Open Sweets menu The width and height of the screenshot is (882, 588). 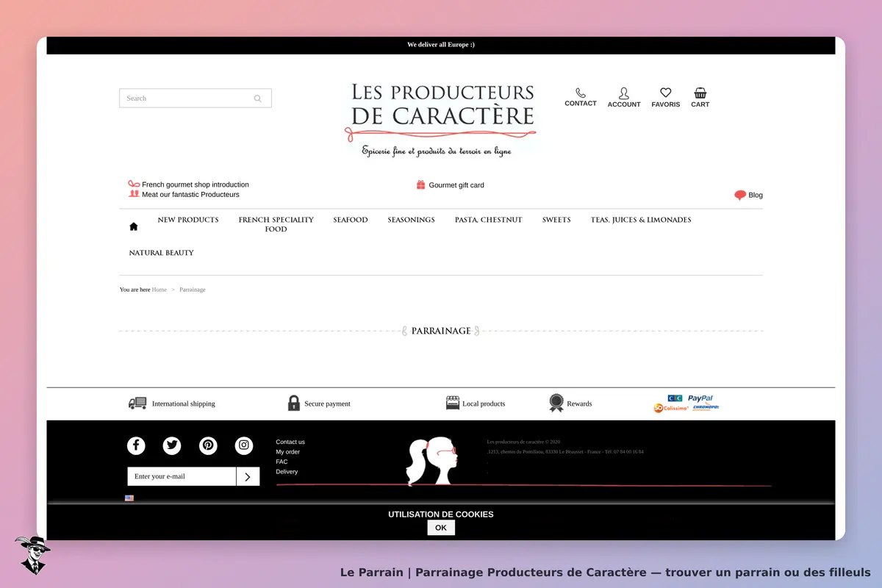(x=556, y=220)
